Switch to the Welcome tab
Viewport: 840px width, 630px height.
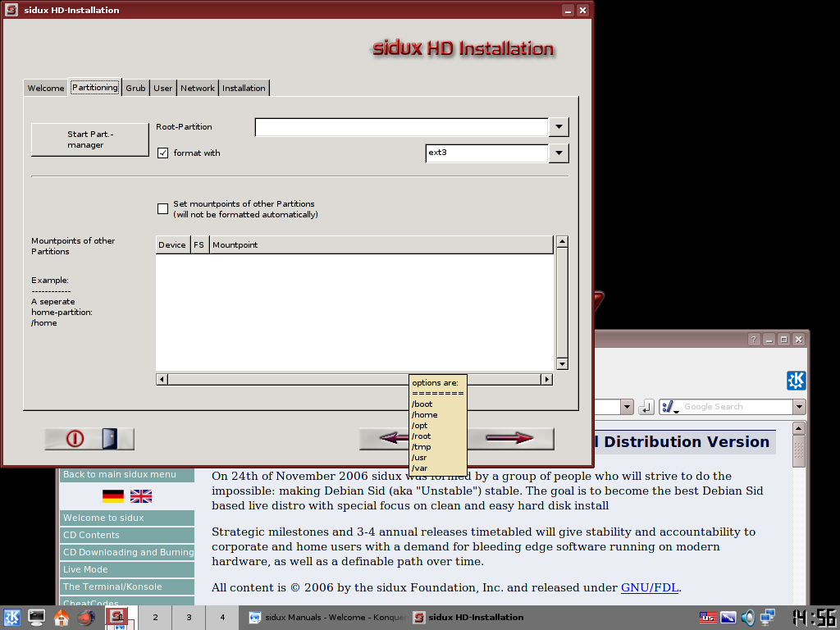46,88
